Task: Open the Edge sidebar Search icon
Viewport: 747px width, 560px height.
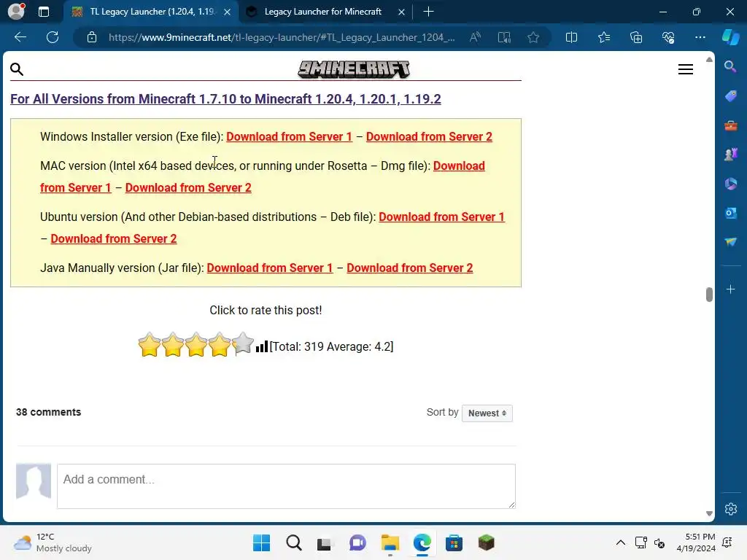Action: click(x=730, y=66)
